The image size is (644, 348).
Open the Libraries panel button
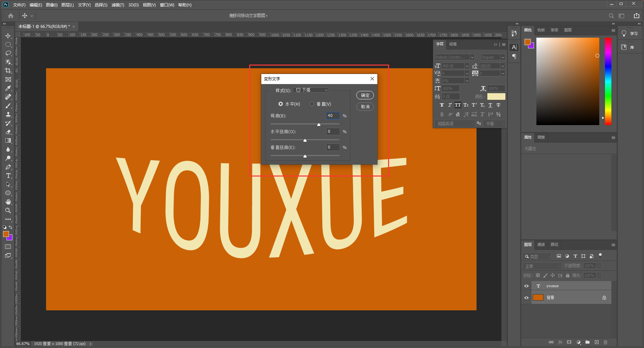coord(628,47)
